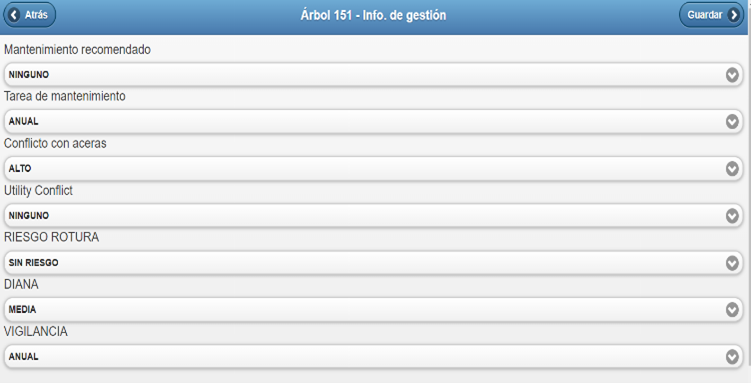Click the Árbol 151 - Info. de gestión title
Viewport: 751px width, 383px height.
(373, 15)
